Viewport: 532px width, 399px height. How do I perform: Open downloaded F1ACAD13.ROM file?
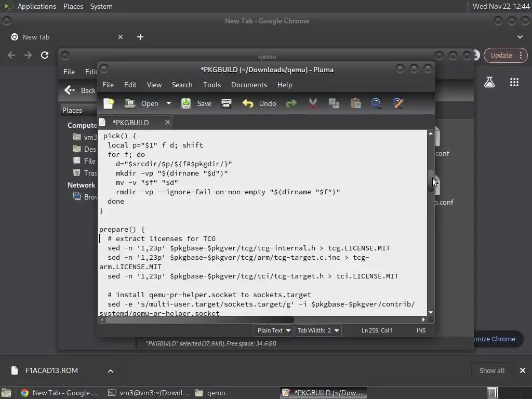(x=51, y=370)
